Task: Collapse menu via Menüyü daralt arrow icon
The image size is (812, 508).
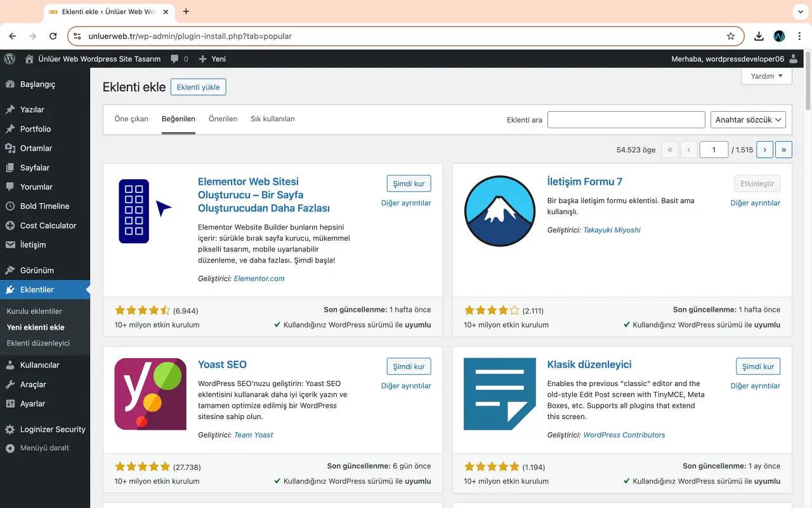Action: coord(10,448)
